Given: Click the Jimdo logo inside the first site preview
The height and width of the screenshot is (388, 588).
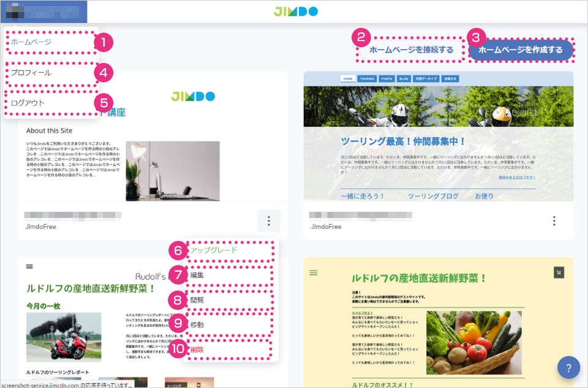Looking at the screenshot, I should point(193,96).
